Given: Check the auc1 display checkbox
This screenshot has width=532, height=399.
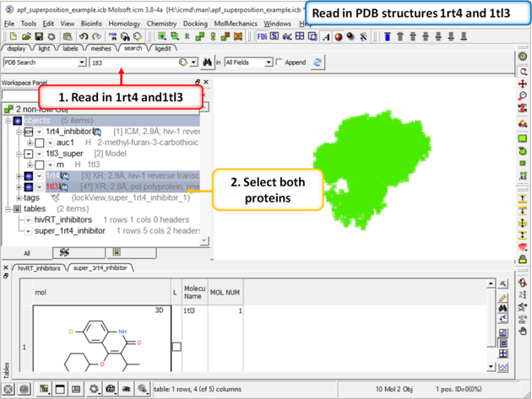Looking at the screenshot, I should click(40, 143).
